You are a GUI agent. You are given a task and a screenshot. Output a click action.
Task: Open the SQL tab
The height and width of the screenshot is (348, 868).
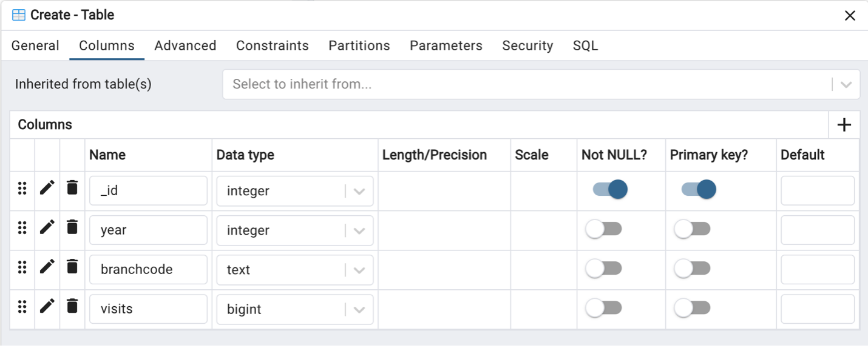pyautogui.click(x=585, y=46)
